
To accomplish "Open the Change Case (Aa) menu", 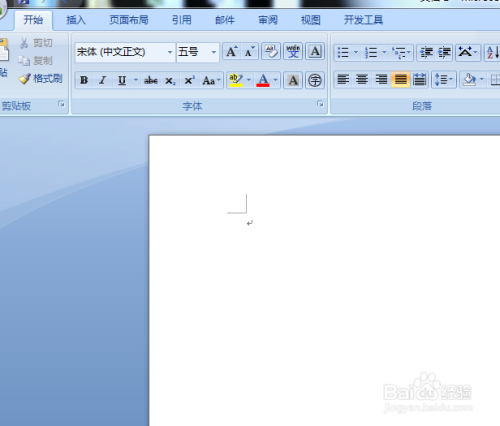I will [x=211, y=80].
